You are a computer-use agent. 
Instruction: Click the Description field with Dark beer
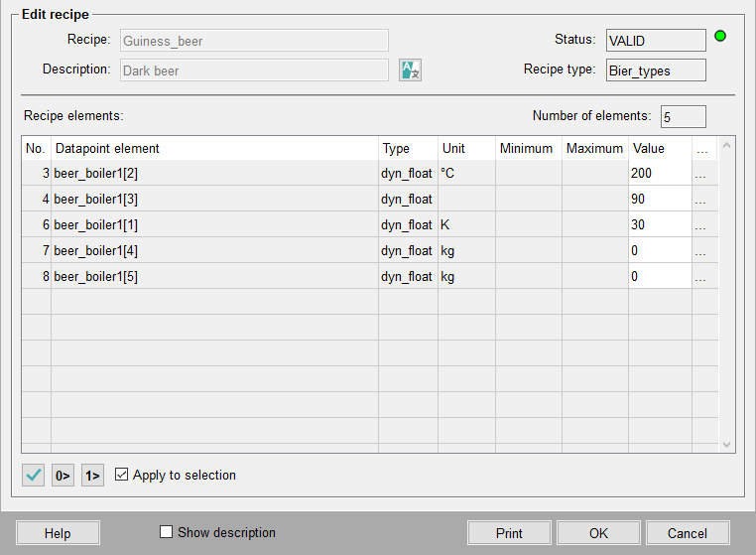point(254,70)
